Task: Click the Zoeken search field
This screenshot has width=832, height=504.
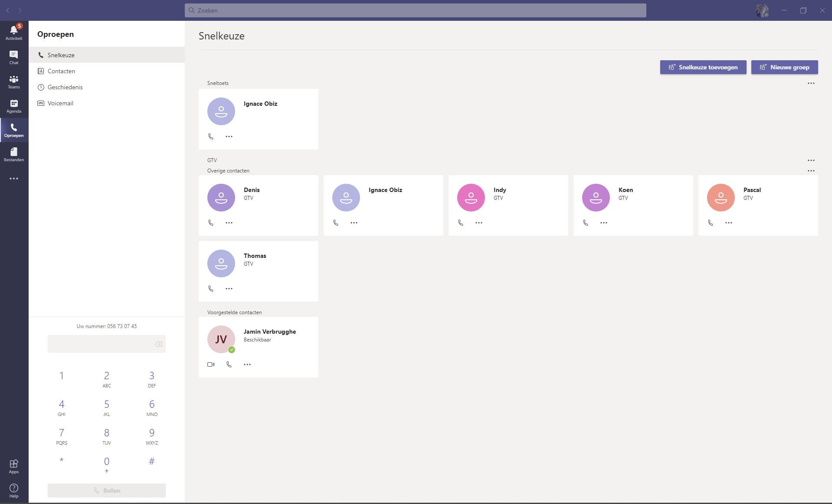Action: click(x=416, y=10)
